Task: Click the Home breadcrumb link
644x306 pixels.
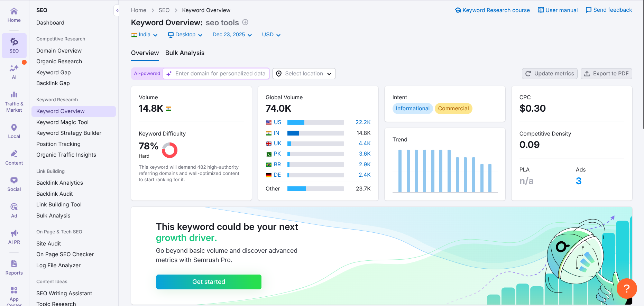Action: click(x=139, y=10)
